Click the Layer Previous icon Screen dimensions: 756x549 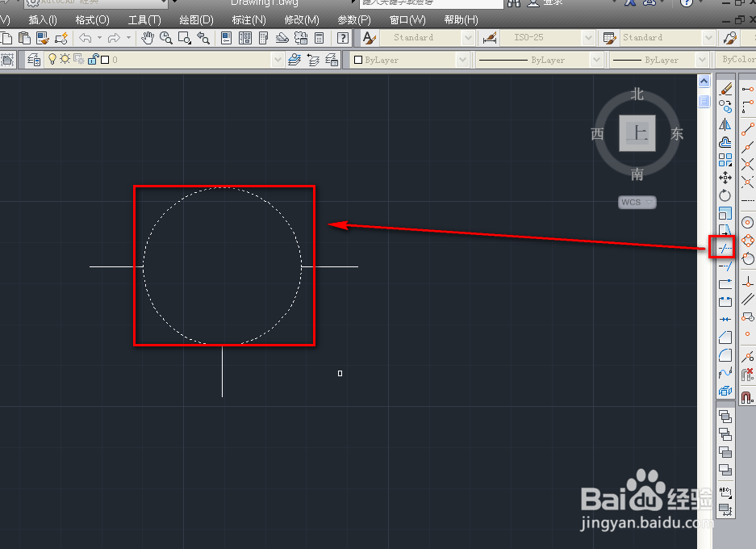pyautogui.click(x=313, y=60)
